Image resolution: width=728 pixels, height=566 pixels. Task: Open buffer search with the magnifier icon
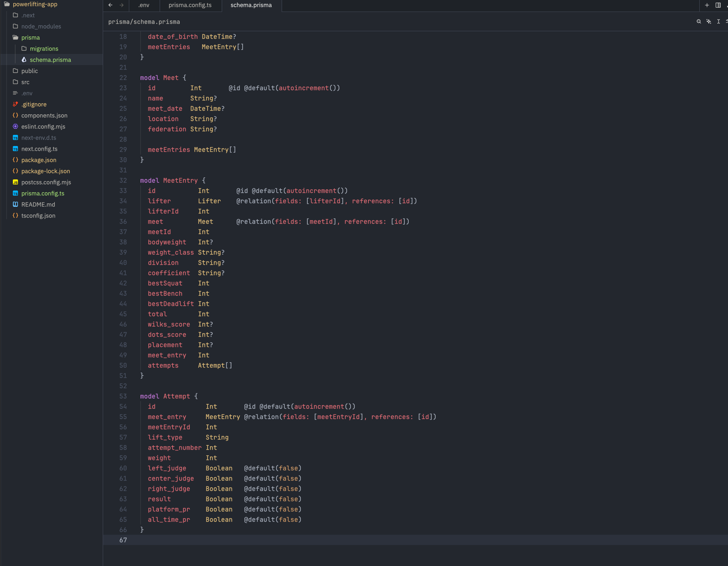699,21
